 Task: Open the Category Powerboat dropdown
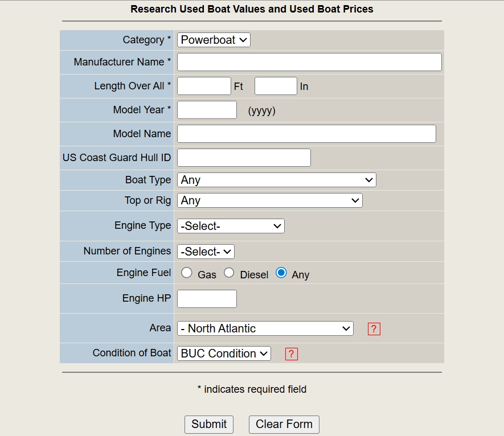pos(214,40)
